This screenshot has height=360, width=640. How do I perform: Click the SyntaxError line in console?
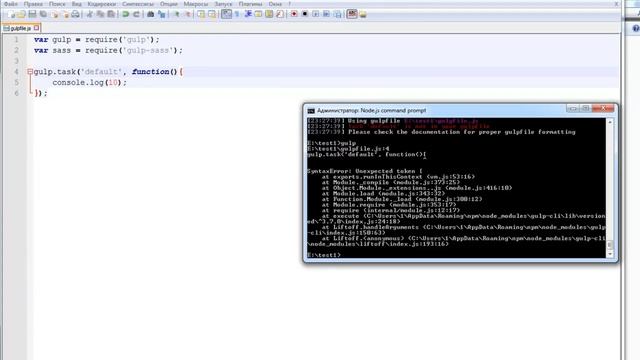[365, 171]
